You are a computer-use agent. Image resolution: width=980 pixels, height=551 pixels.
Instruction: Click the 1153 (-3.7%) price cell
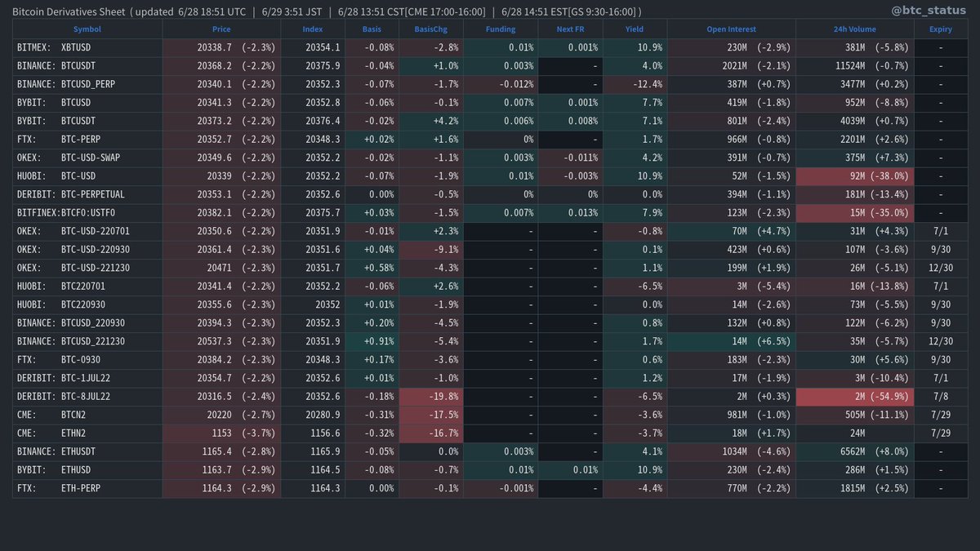(x=221, y=433)
